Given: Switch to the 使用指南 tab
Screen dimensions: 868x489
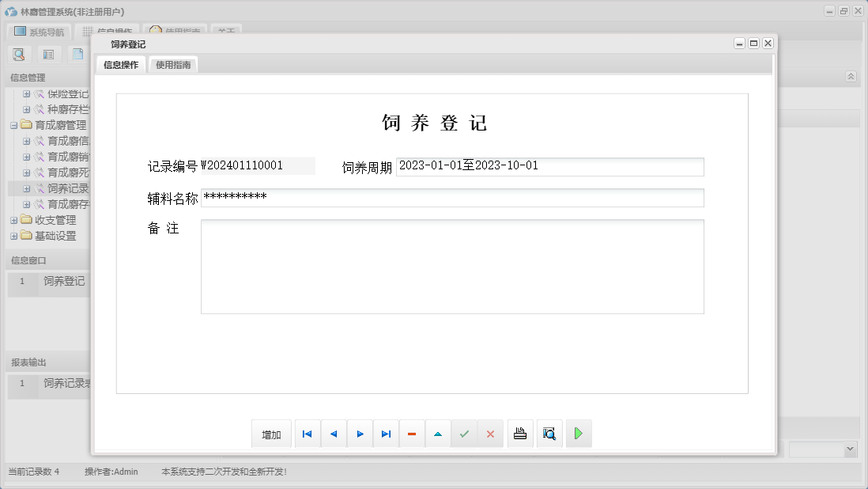Looking at the screenshot, I should (x=172, y=64).
